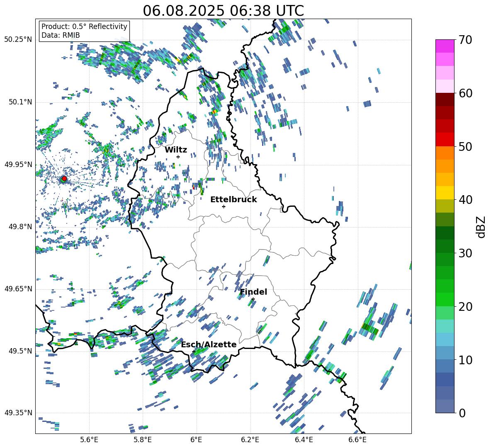Screen dimensions: 491x448
Task: Click the 'Product: 0.5° Reflectivity' legend text
Action: [84, 26]
